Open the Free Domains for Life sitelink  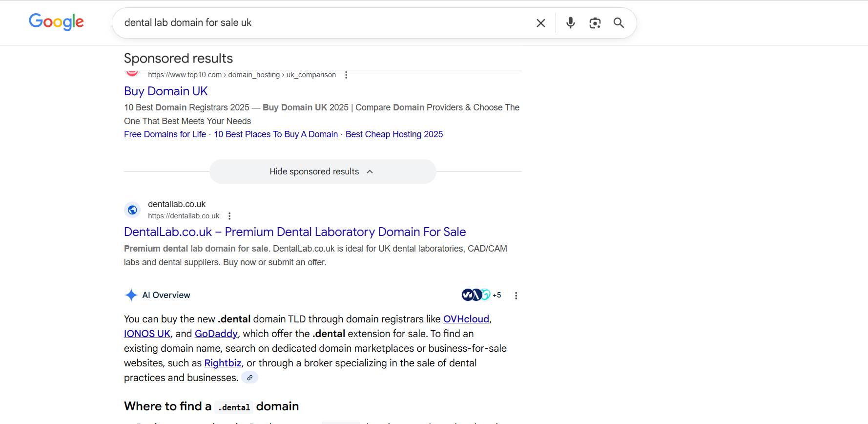(x=165, y=134)
